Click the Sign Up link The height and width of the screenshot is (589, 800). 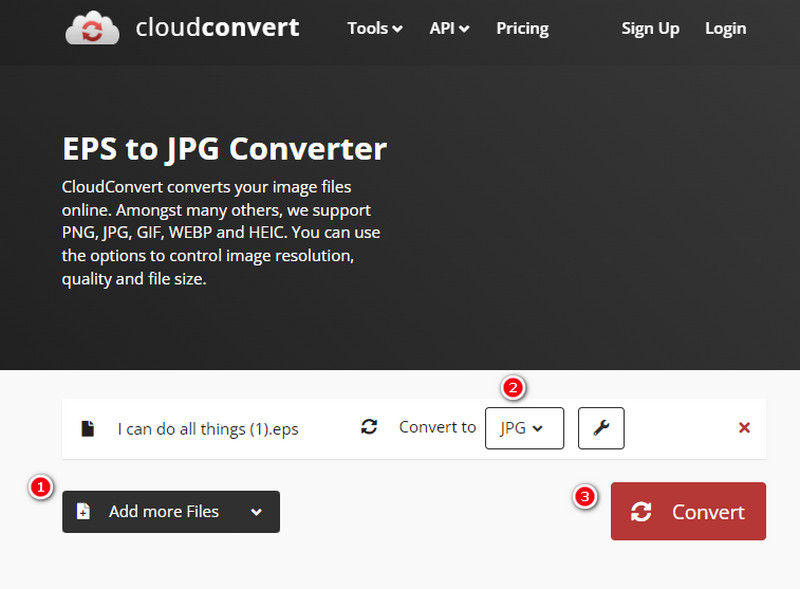click(x=650, y=29)
